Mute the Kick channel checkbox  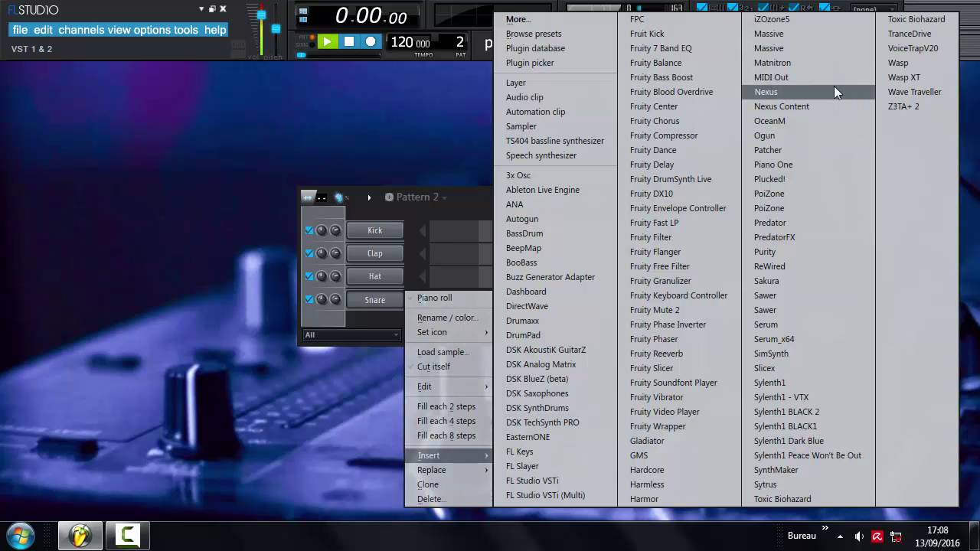pyautogui.click(x=309, y=230)
